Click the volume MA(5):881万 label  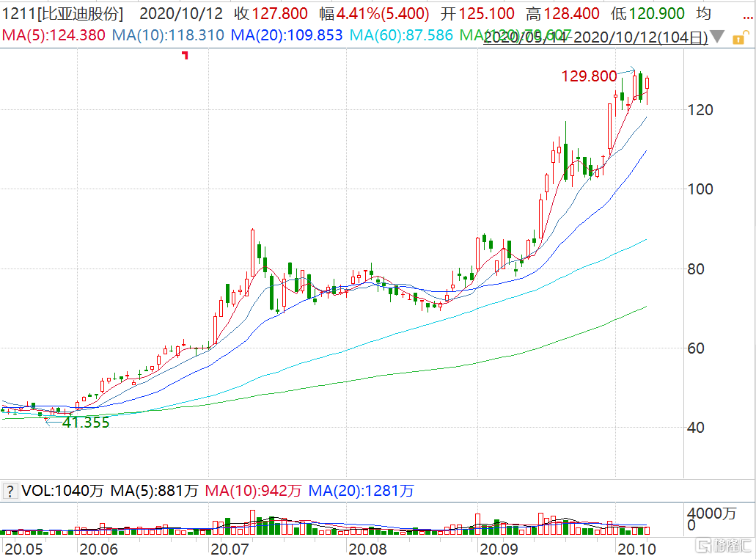154,491
